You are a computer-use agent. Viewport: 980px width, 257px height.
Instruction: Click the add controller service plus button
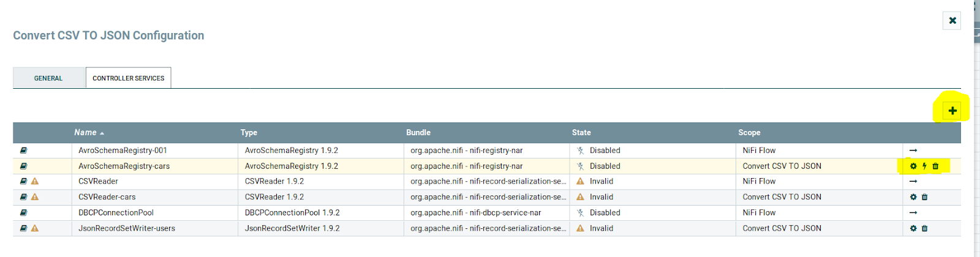point(952,111)
